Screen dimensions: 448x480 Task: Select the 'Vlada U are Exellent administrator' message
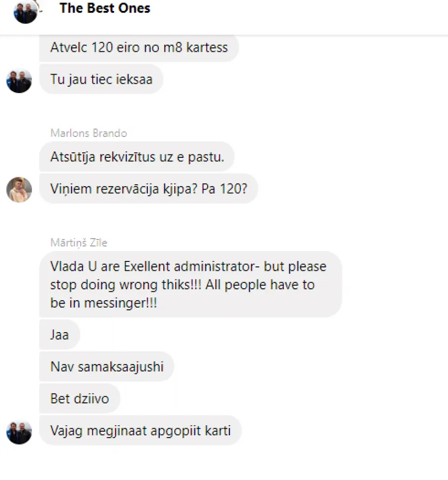[190, 284]
